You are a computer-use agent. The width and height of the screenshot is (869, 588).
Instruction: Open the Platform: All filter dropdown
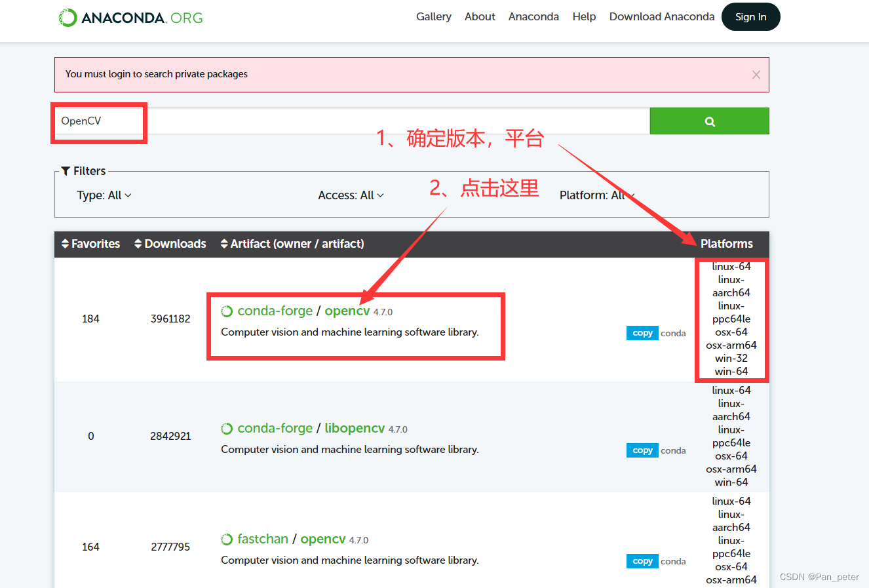click(x=597, y=195)
